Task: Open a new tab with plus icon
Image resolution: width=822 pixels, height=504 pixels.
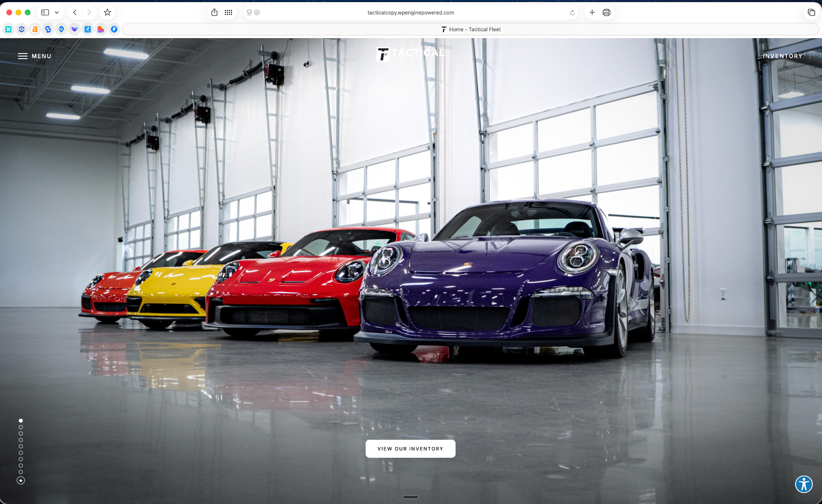Action: (x=592, y=12)
